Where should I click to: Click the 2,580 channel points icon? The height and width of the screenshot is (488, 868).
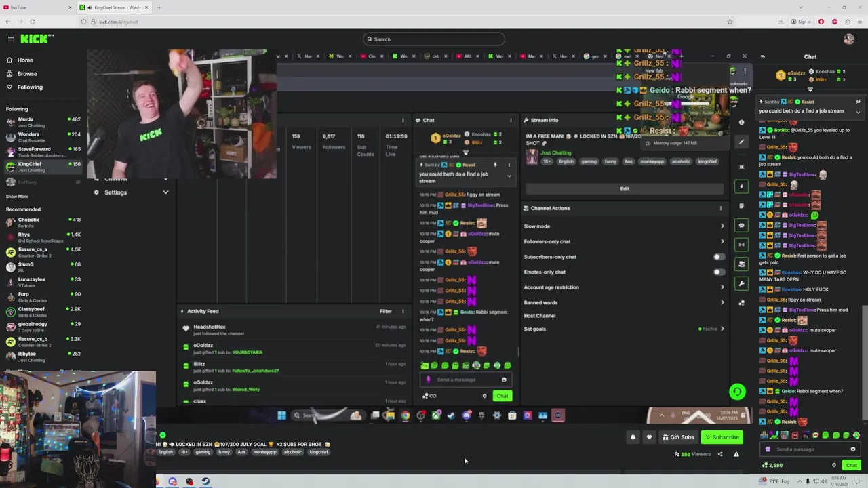[x=765, y=465]
